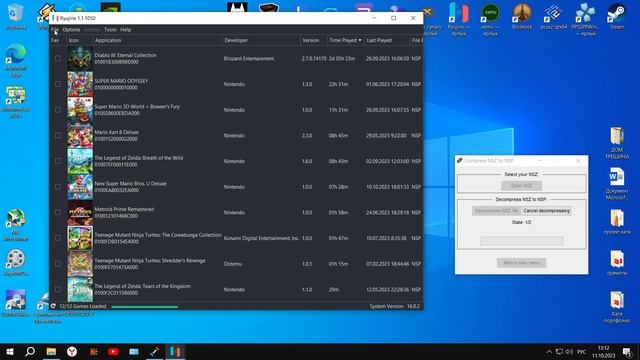Click the РУС language indicator in tray
The width and height of the screenshot is (640, 360).
point(582,351)
